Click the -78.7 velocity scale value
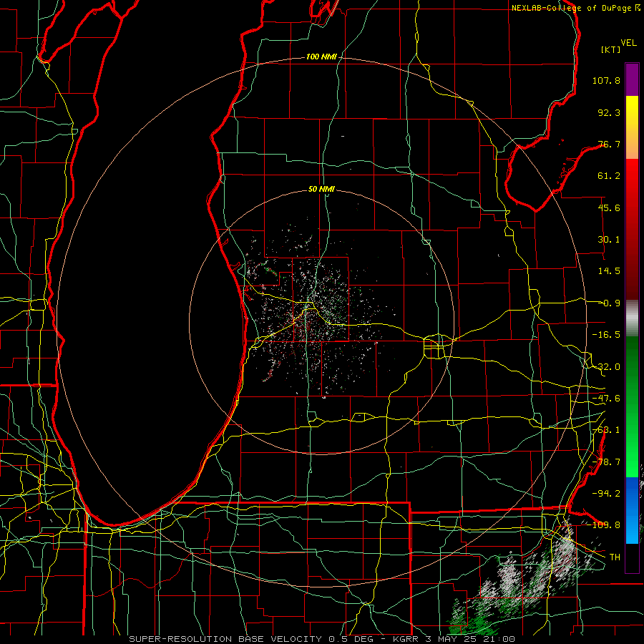The width and height of the screenshot is (644, 644). (x=606, y=462)
